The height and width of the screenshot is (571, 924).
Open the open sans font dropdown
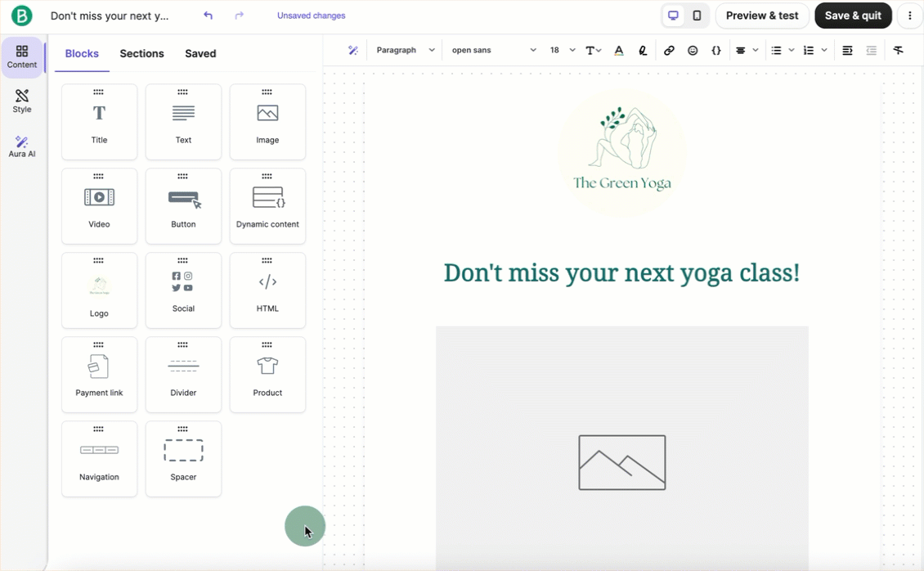click(494, 51)
